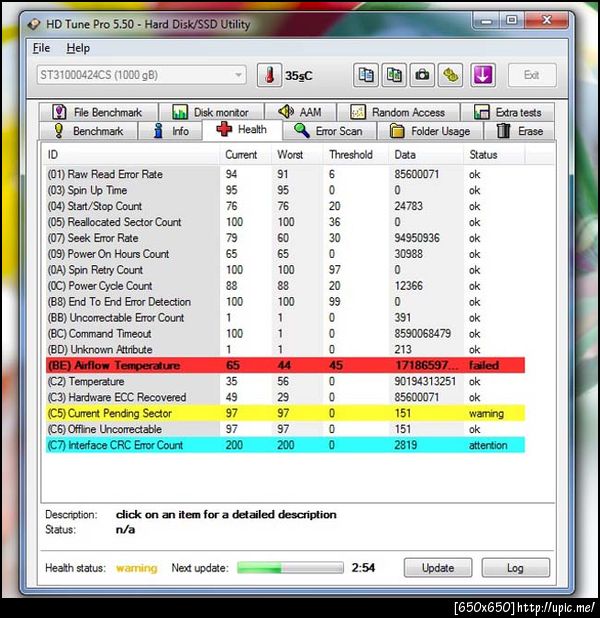
Task: Select the Uncorrectable Error Count row
Action: pyautogui.click(x=285, y=318)
